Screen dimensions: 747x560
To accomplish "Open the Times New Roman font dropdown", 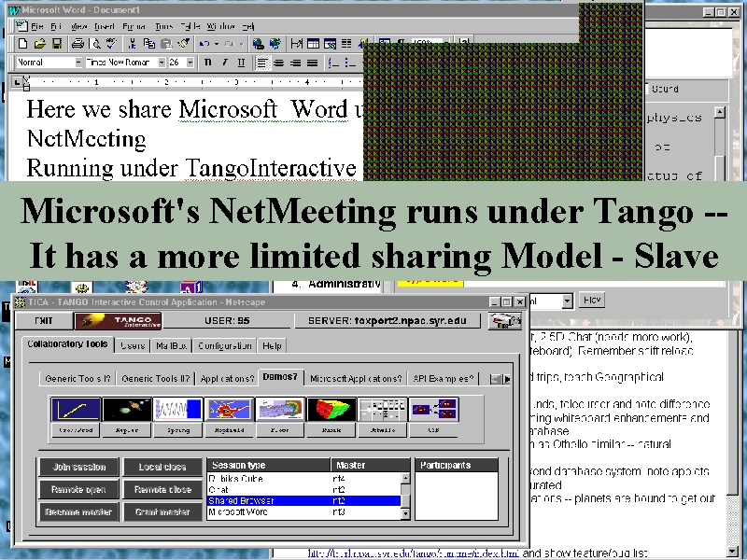I will point(162,63).
